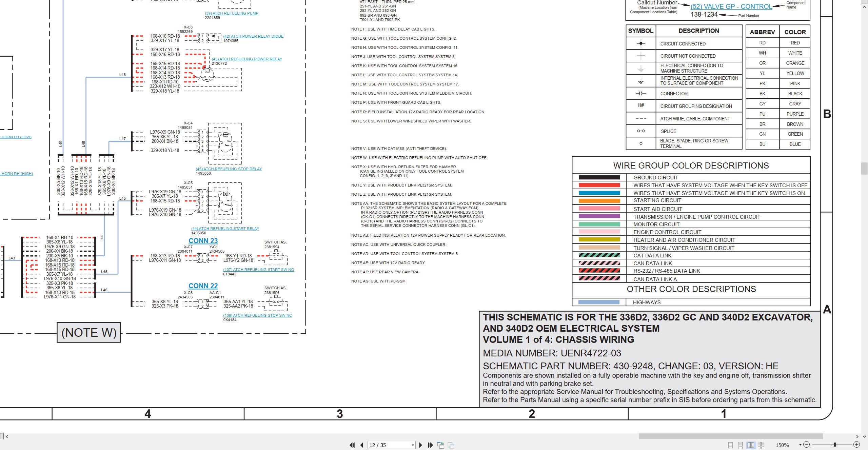
Task: Jump to the last page
Action: tap(431, 445)
